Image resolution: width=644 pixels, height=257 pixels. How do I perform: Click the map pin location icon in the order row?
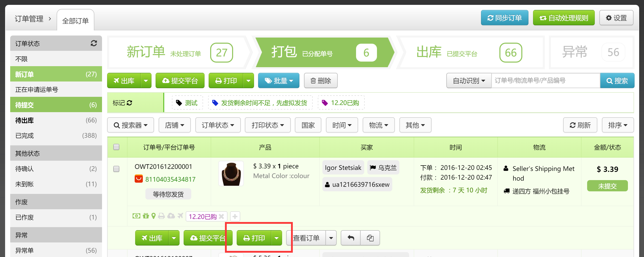(154, 216)
